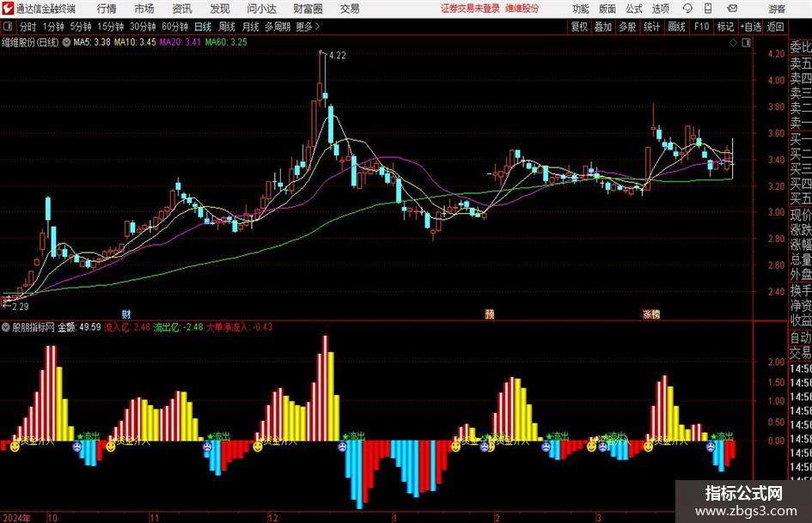
Task: Click the 叠加 overlay button
Action: click(603, 27)
